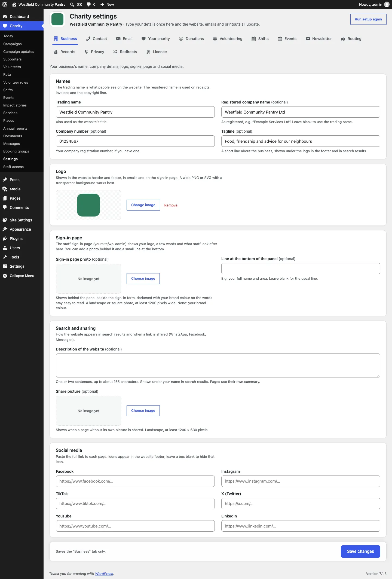Click the Registered company name field
392x579 pixels.
[301, 112]
